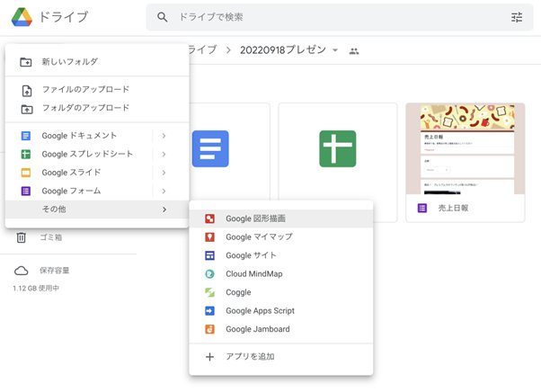Click the new folder icon
The height and width of the screenshot is (392, 541).
pyautogui.click(x=26, y=62)
